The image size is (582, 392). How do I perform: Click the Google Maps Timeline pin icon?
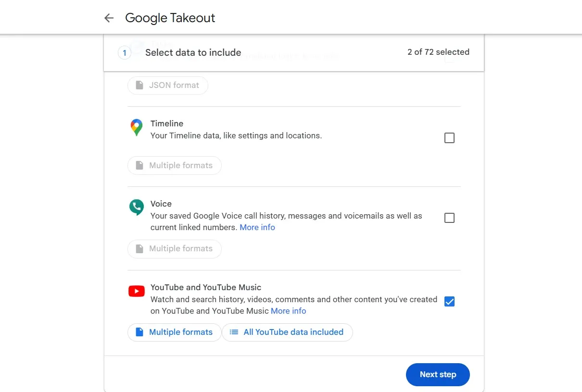[136, 128]
